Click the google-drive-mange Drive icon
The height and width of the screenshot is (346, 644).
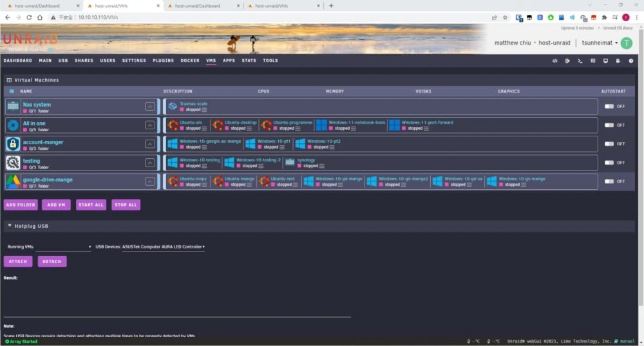point(13,181)
